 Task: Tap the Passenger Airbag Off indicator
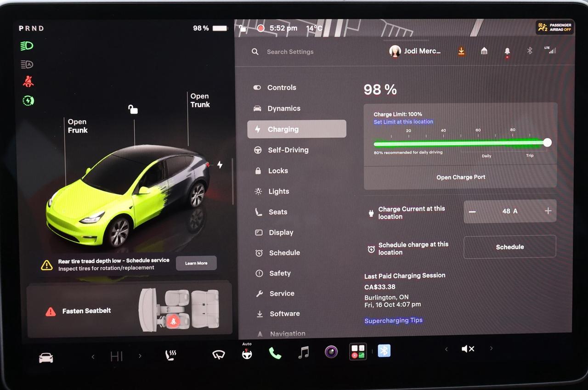(x=555, y=28)
